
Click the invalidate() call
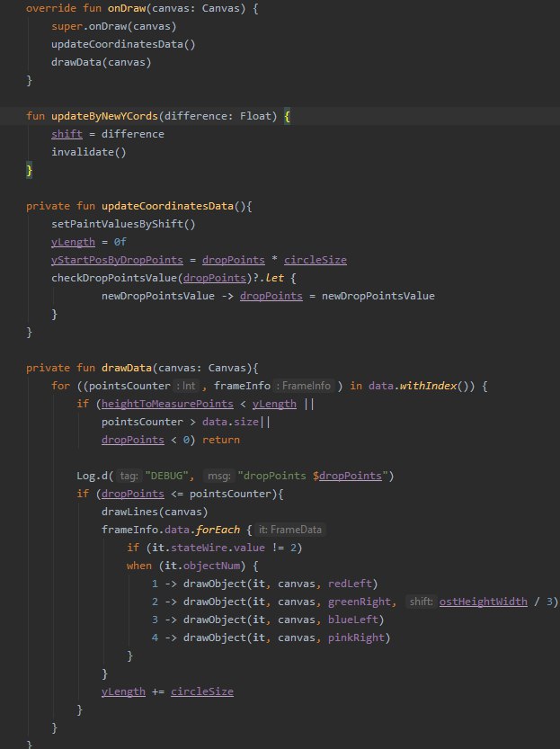89,152
